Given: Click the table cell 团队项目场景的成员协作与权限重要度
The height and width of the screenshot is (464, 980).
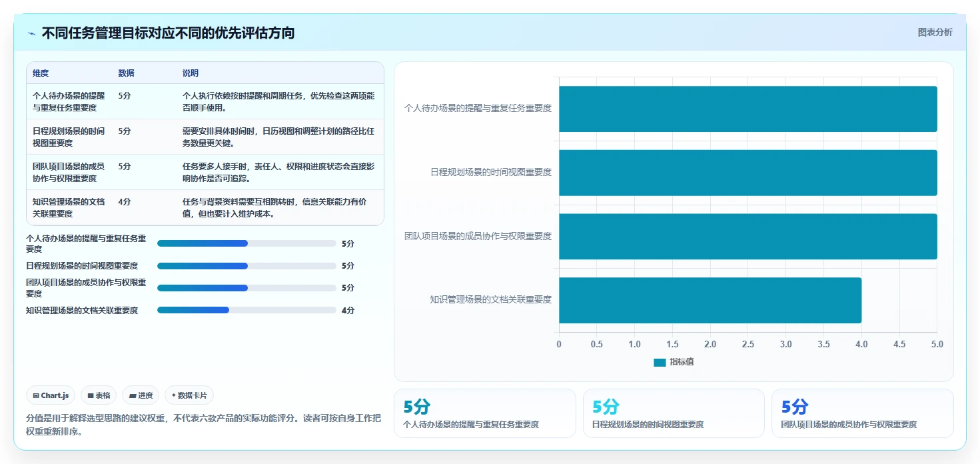Looking at the screenshot, I should click(x=69, y=172).
